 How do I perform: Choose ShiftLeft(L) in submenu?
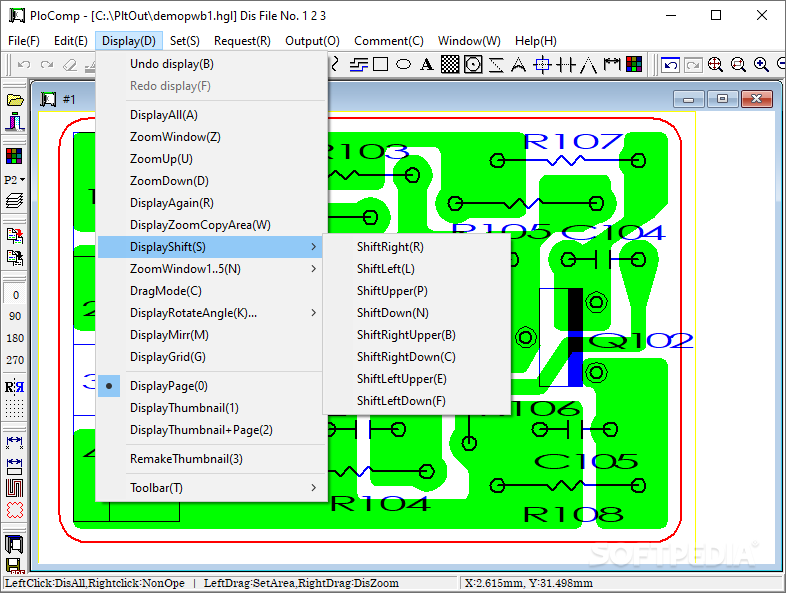coord(417,269)
